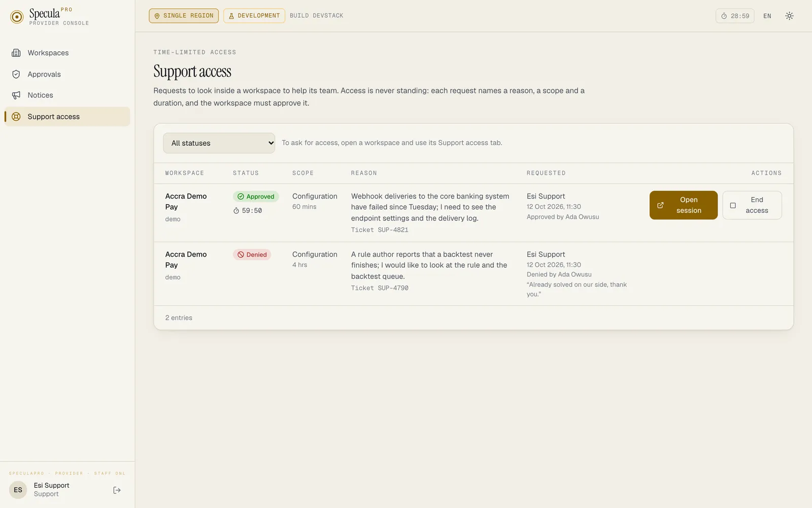The width and height of the screenshot is (812, 508).
Task: Switch language using the EN button
Action: (767, 16)
